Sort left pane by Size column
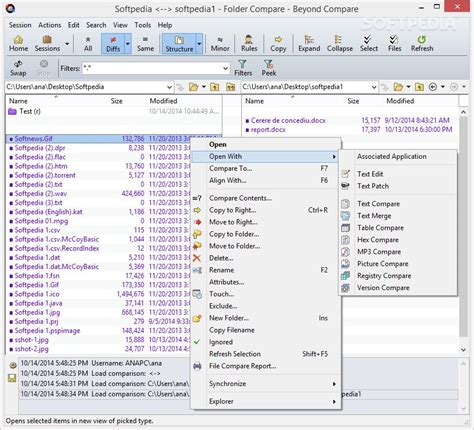474x430 pixels. pyautogui.click(x=117, y=101)
